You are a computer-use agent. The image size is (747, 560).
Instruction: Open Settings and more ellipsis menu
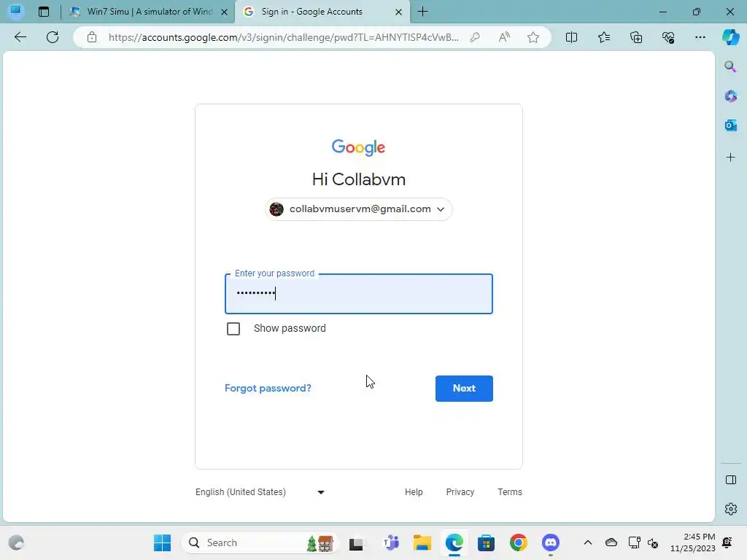700,37
